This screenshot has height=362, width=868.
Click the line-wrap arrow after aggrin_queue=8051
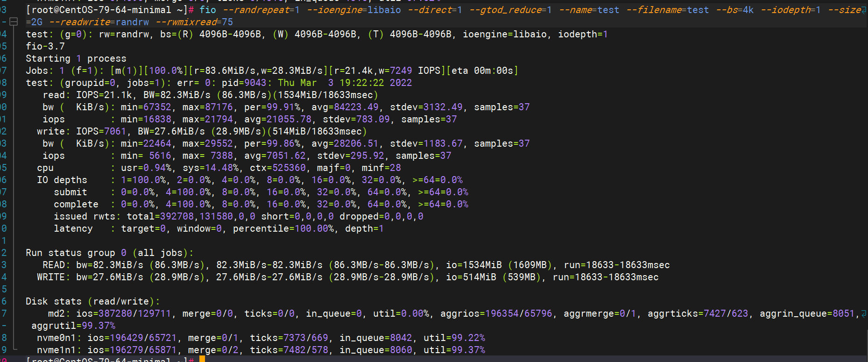(864, 314)
